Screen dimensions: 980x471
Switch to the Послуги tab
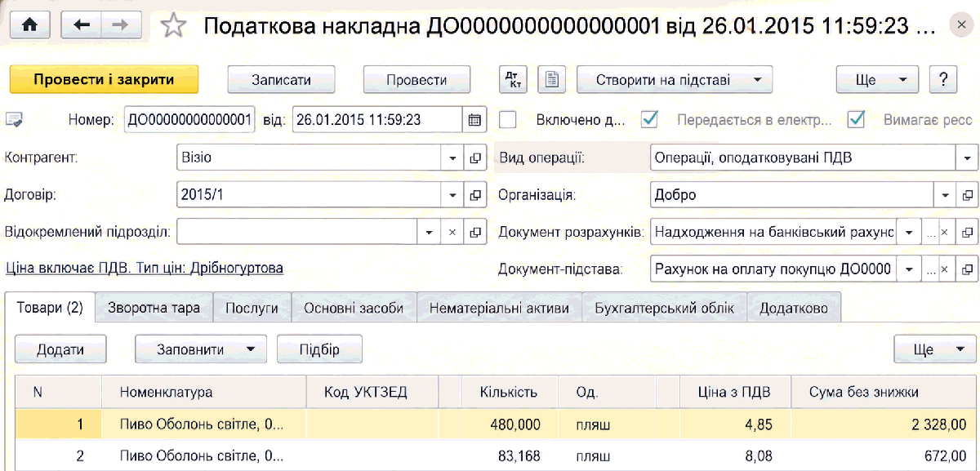252,309
